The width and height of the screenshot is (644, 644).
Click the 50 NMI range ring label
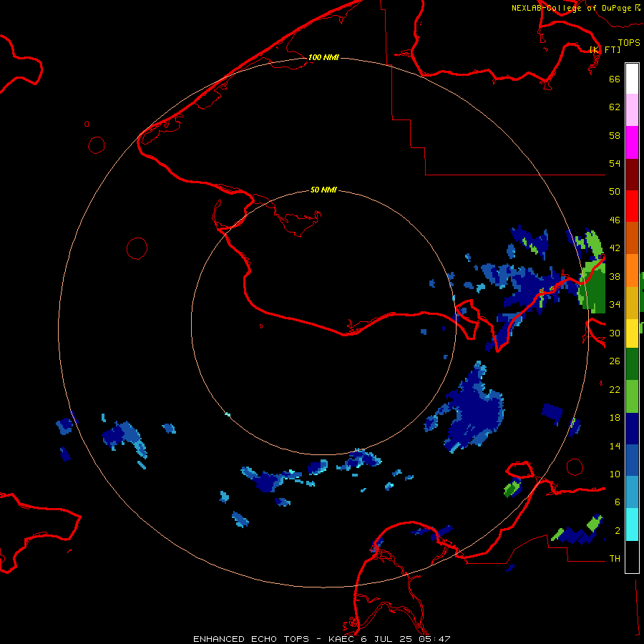[323, 190]
